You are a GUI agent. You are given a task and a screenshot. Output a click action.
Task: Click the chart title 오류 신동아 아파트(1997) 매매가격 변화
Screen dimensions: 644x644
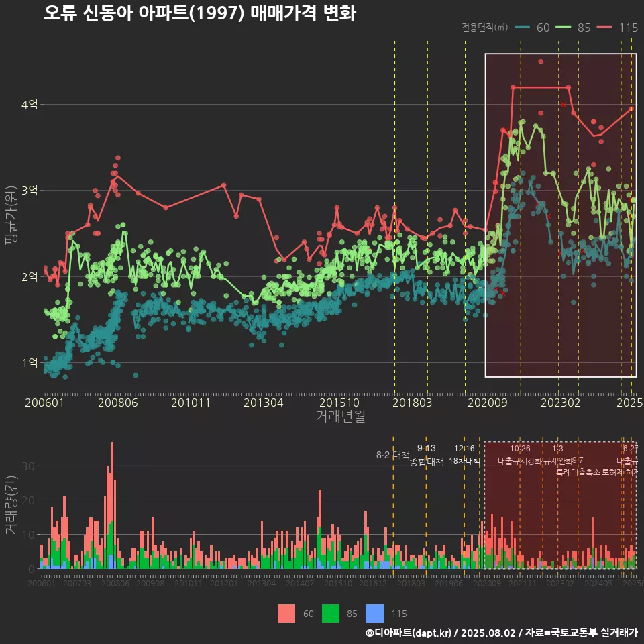[200, 13]
